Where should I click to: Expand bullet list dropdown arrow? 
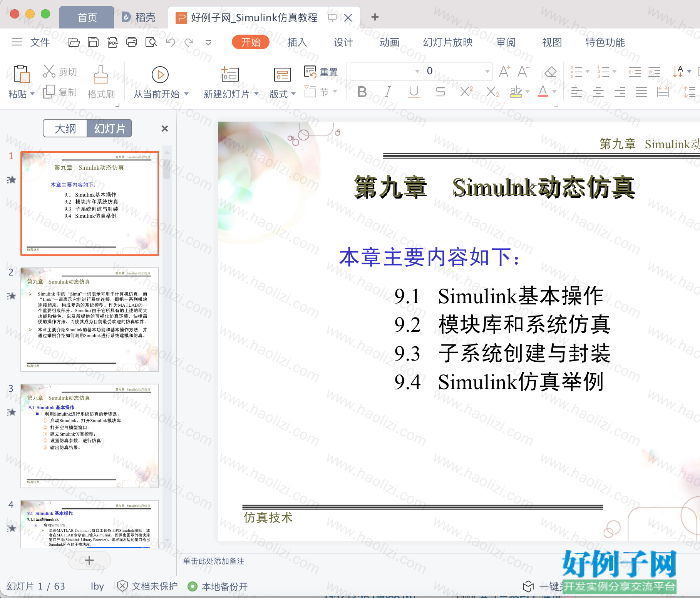(588, 72)
